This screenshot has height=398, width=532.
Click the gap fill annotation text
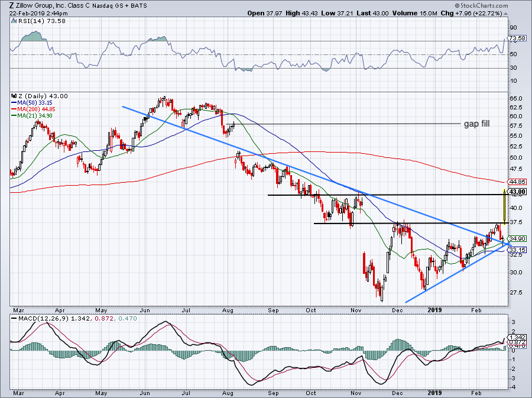tap(476, 124)
